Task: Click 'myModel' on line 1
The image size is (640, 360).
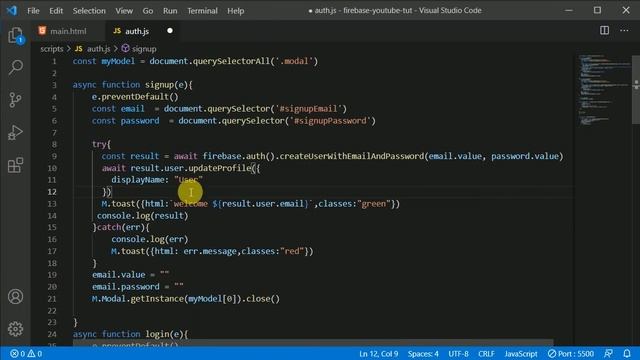Action: click(x=118, y=61)
